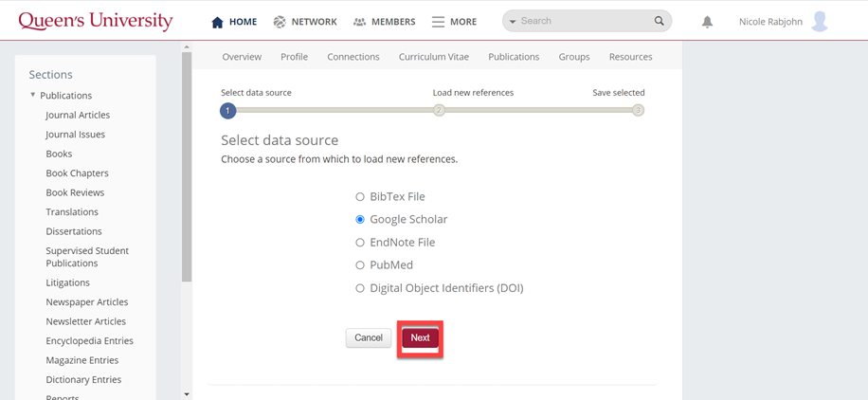Screen dimensions: 868x400
Task: Click the Members people icon
Action: 359,22
